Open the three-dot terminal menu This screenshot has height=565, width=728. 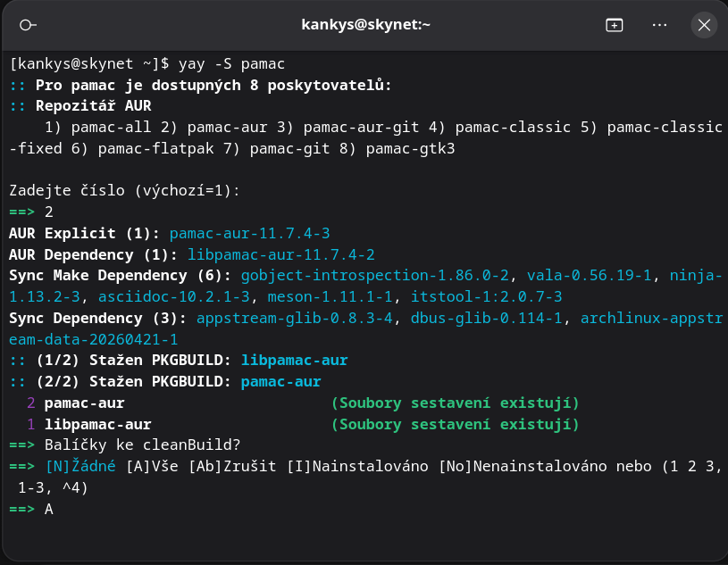[660, 25]
